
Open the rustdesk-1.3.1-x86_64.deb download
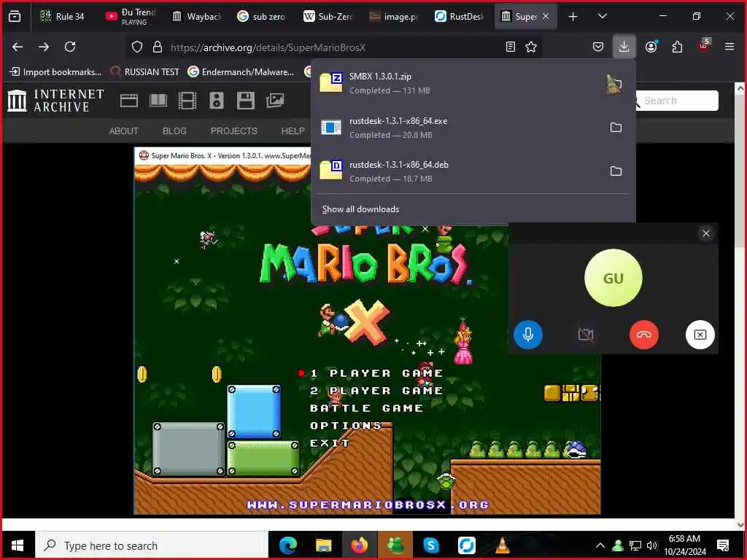coord(457,171)
